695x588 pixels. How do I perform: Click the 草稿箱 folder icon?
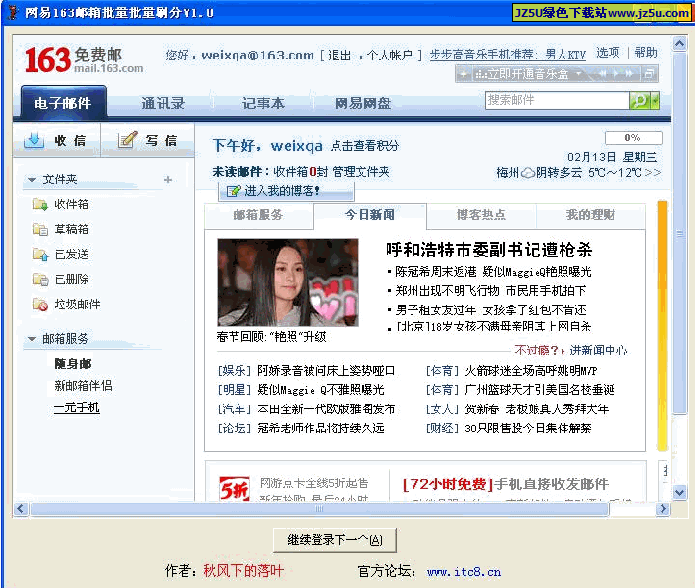coord(40,229)
